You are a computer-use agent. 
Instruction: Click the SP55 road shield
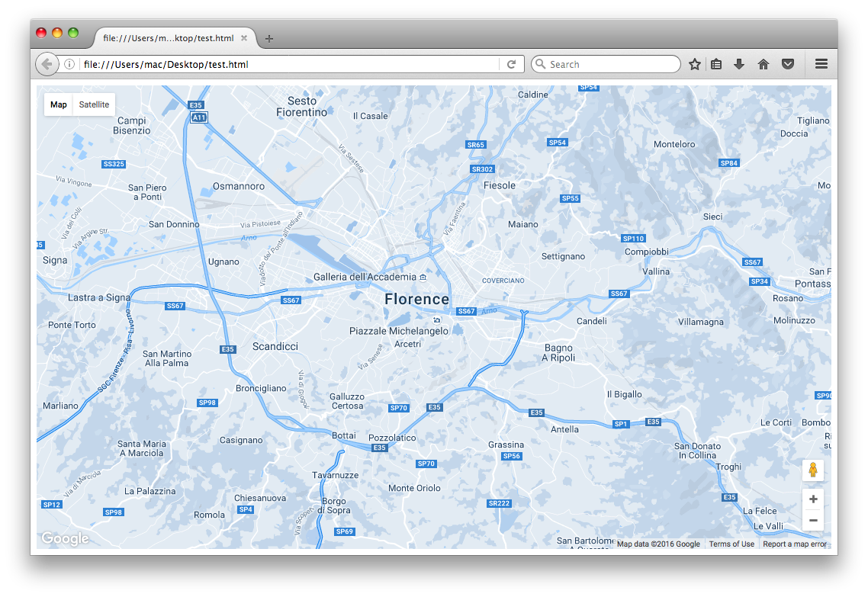(570, 198)
